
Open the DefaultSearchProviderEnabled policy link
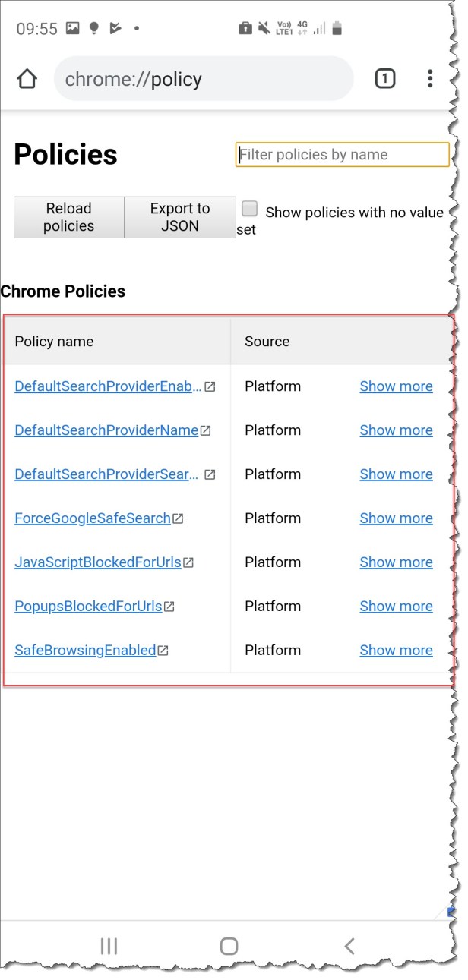103,386
